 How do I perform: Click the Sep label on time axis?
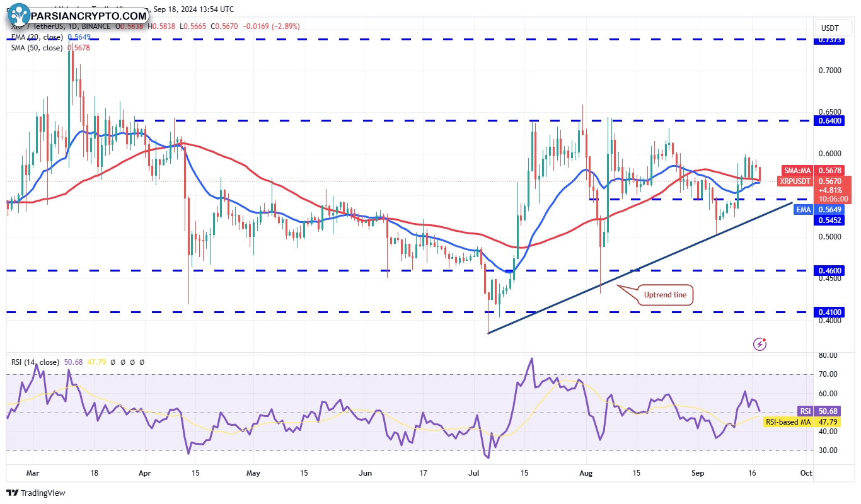tap(697, 473)
